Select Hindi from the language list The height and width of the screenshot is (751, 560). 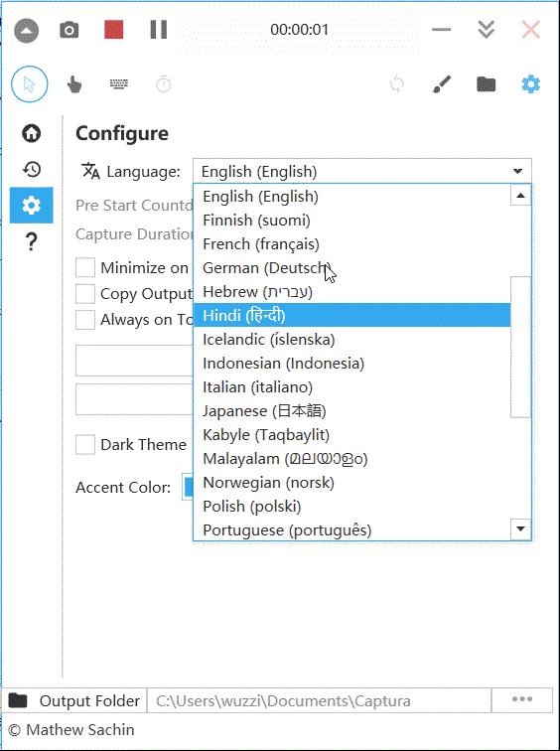pyautogui.click(x=351, y=315)
